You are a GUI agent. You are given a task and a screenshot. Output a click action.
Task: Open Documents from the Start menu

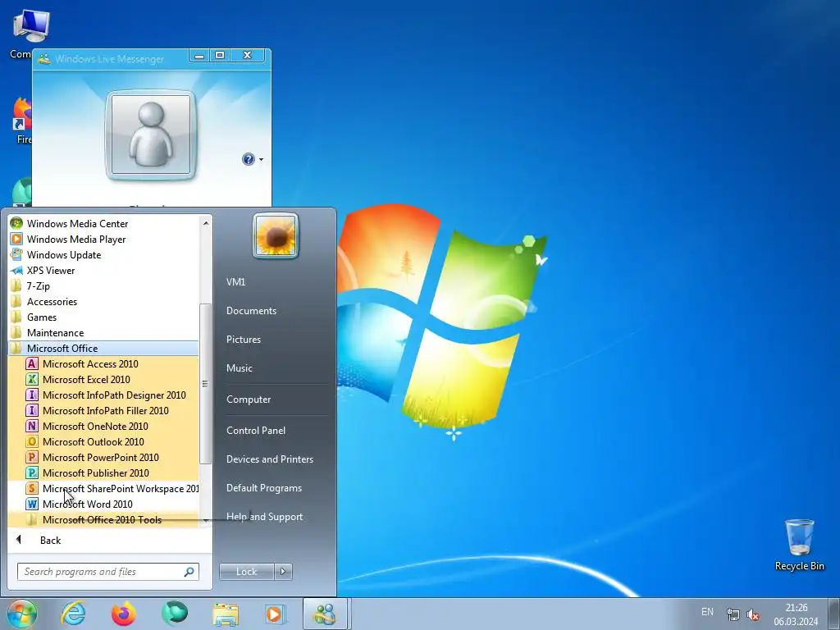point(251,311)
